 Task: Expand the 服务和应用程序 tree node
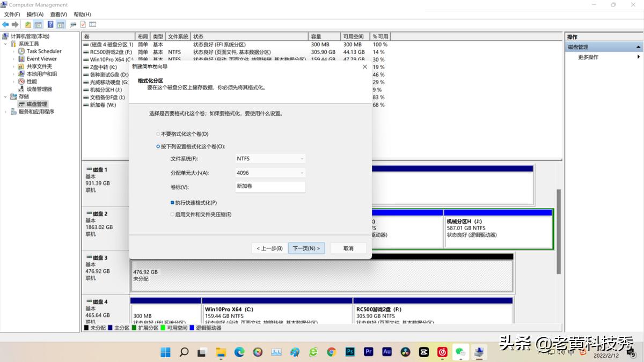click(x=6, y=112)
